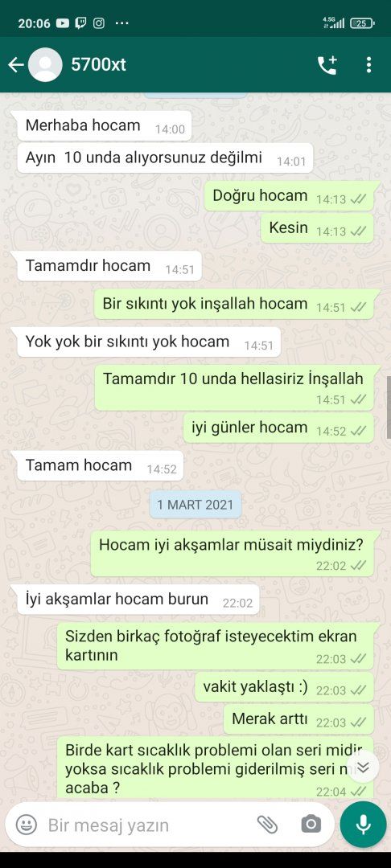Open the emoji picker

click(26, 825)
